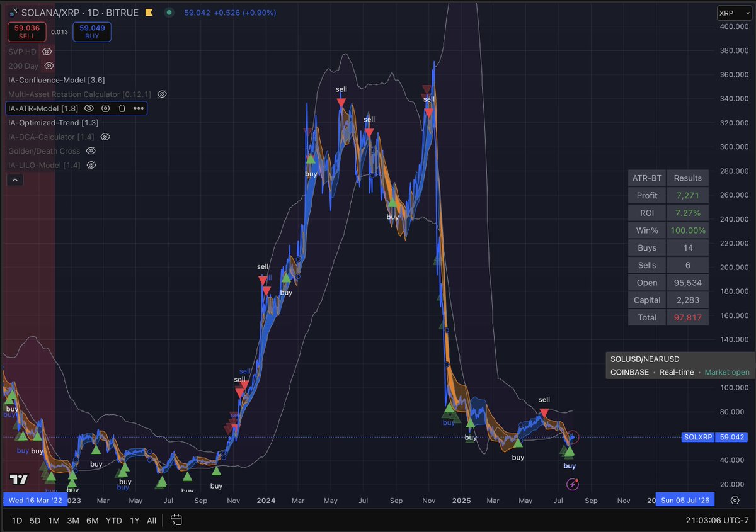756x532 pixels.
Task: Click the 2024 label on time axis
Action: tap(266, 501)
